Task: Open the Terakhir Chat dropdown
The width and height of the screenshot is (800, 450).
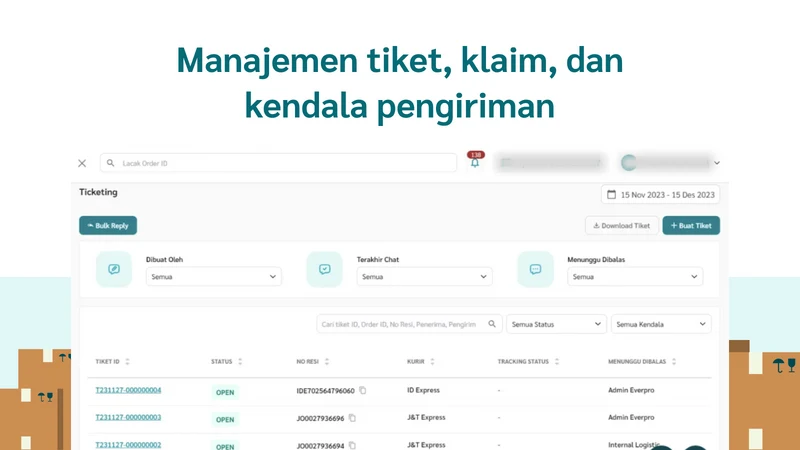Action: click(x=424, y=277)
